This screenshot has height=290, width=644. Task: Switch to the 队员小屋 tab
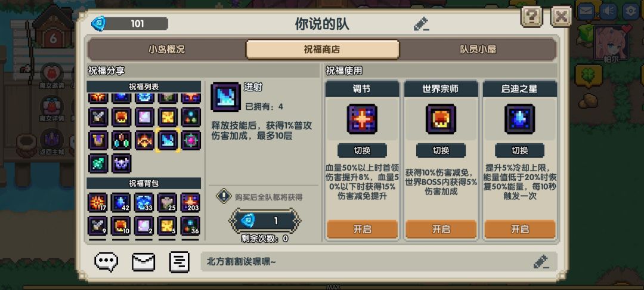(478, 50)
